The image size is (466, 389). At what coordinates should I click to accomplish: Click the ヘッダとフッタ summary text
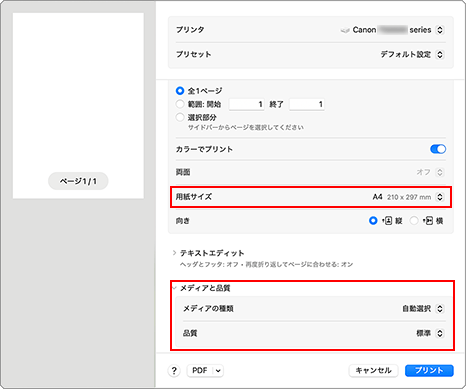click(x=266, y=264)
